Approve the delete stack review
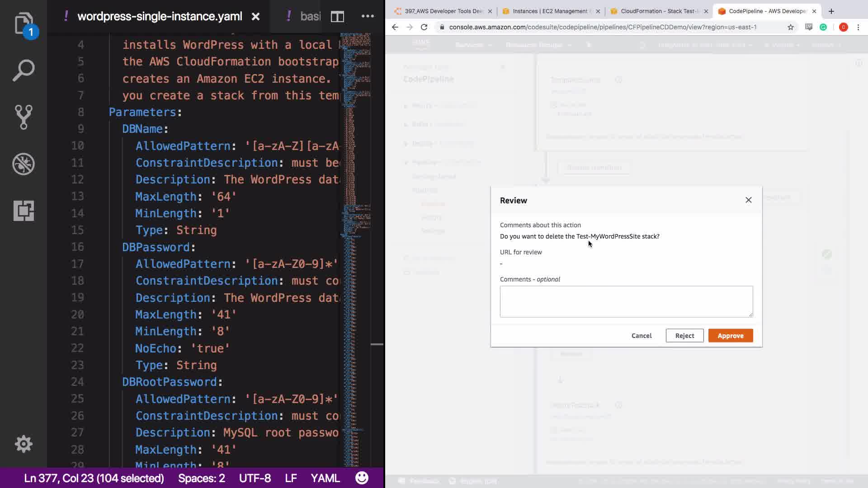Image resolution: width=868 pixels, height=488 pixels. [730, 336]
